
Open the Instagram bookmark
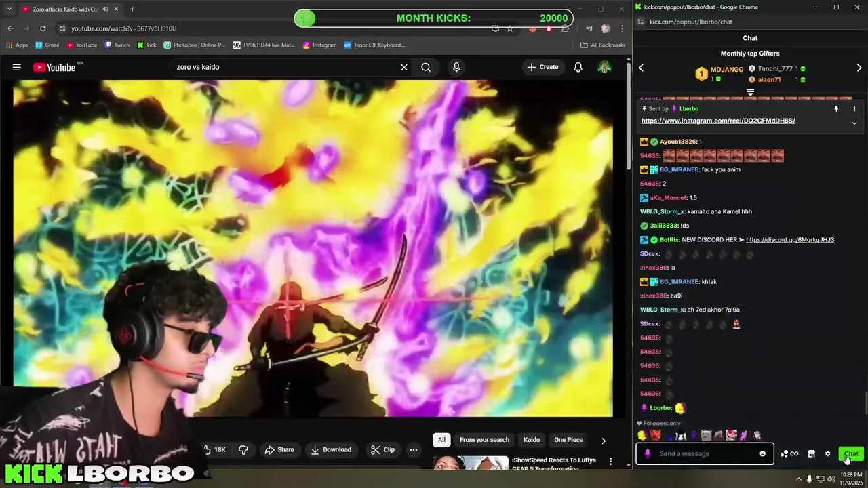pos(319,45)
